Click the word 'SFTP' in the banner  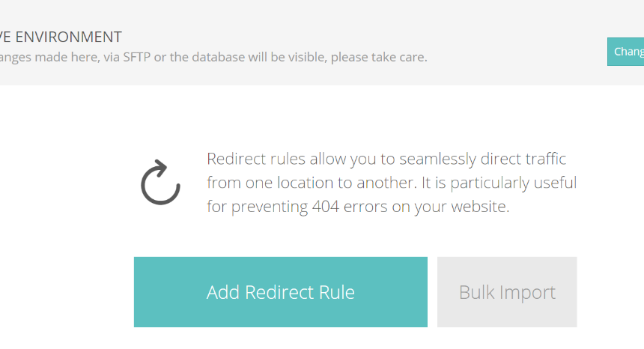pyautogui.click(x=137, y=57)
